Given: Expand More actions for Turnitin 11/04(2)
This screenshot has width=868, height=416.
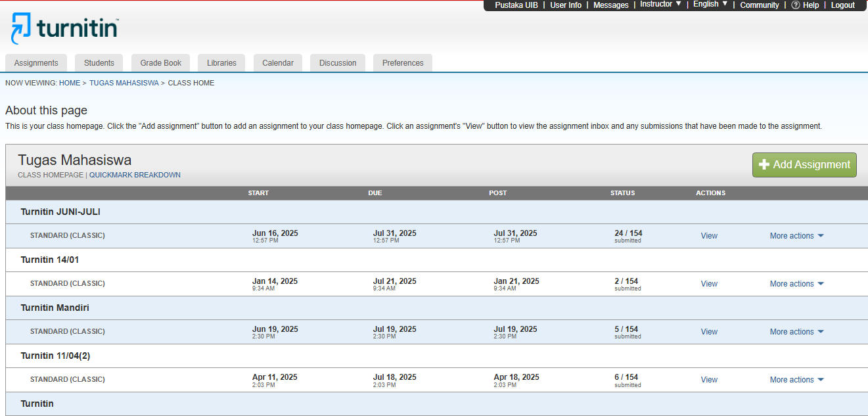Looking at the screenshot, I should [796, 380].
